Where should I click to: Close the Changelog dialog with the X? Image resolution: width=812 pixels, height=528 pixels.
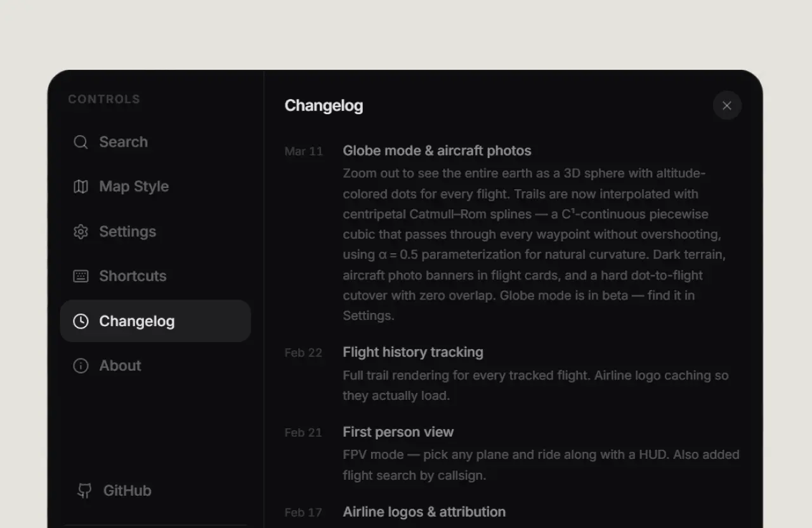pyautogui.click(x=727, y=105)
